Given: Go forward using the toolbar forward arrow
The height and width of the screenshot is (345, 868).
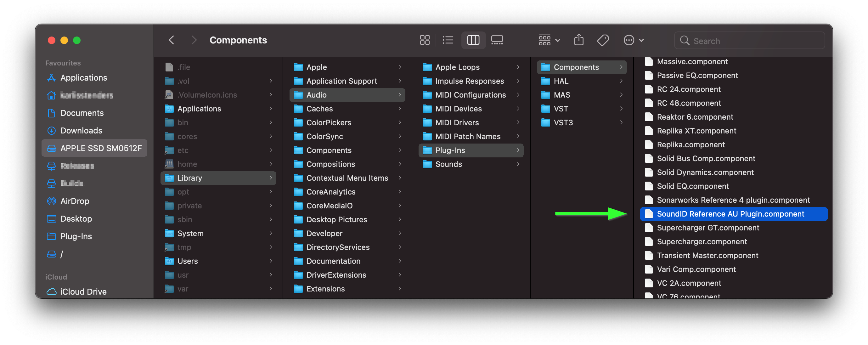Looking at the screenshot, I should [194, 40].
